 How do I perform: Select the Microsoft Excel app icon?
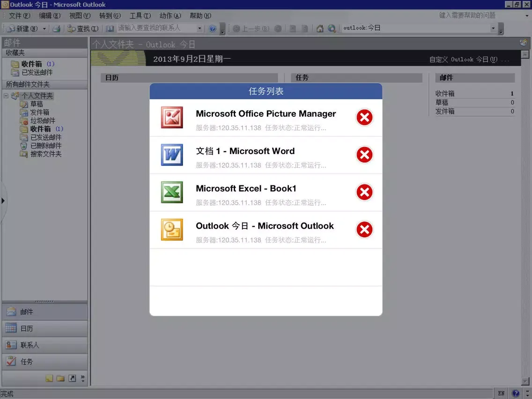(x=172, y=192)
